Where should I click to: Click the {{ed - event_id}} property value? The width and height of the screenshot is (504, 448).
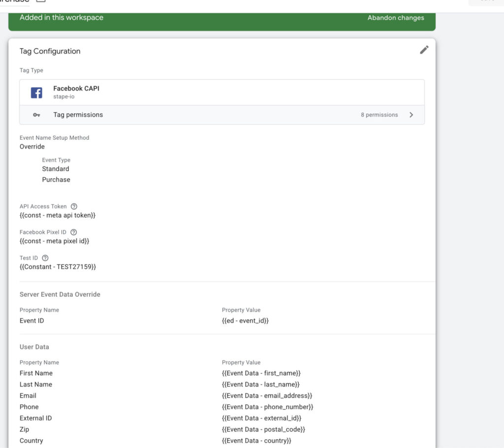pyautogui.click(x=245, y=320)
